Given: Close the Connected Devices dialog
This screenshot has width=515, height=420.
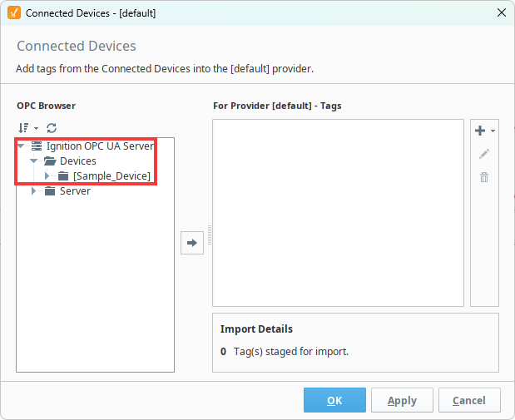Looking at the screenshot, I should pyautogui.click(x=502, y=12).
